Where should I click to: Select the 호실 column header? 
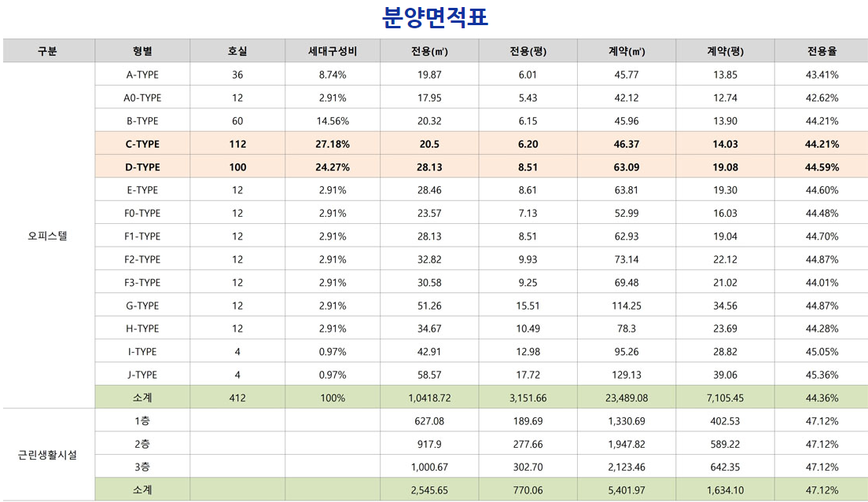click(237, 51)
